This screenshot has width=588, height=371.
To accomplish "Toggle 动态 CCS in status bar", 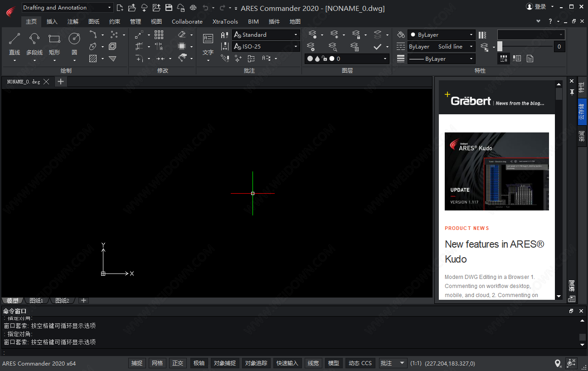I will [x=360, y=363].
